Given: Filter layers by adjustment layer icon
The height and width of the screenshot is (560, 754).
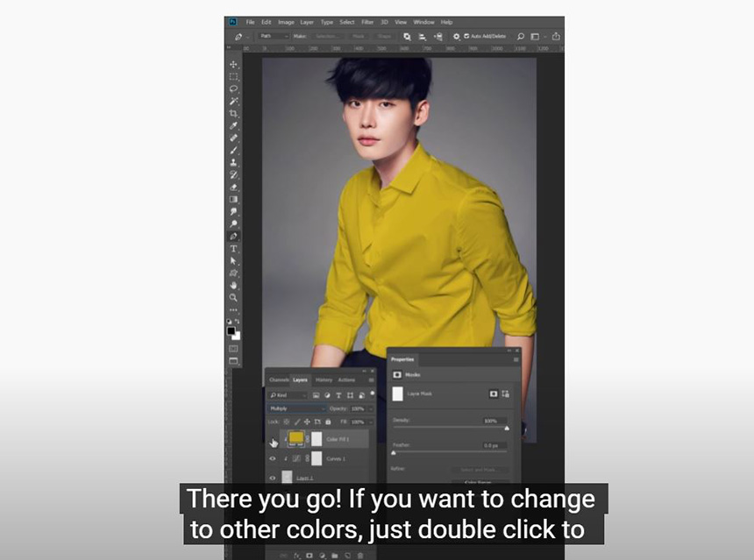Looking at the screenshot, I should [x=328, y=395].
